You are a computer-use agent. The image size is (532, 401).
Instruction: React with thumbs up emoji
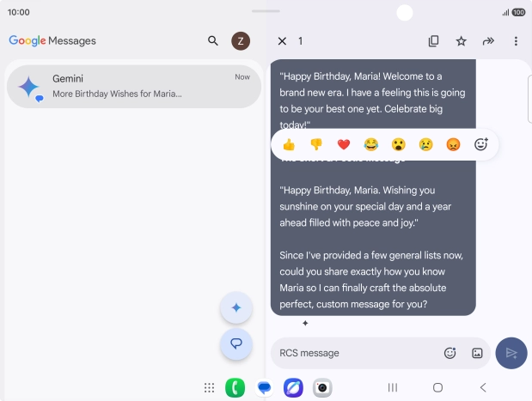coord(289,145)
